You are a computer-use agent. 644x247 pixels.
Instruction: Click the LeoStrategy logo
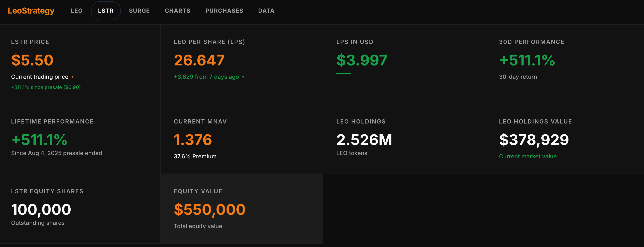31,11
